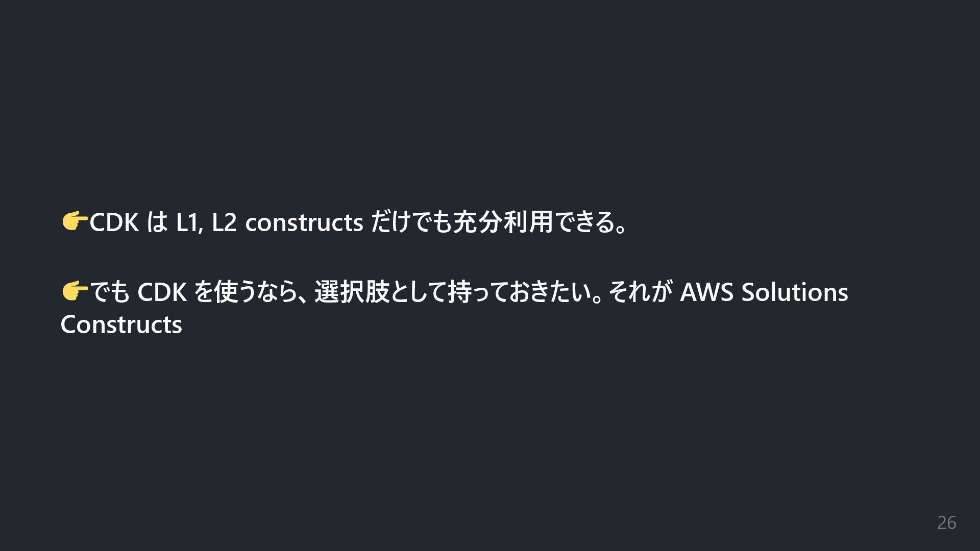Screen dimensions: 980x551
Task: Click the phrase 持っておきたい
Action: (518, 292)
